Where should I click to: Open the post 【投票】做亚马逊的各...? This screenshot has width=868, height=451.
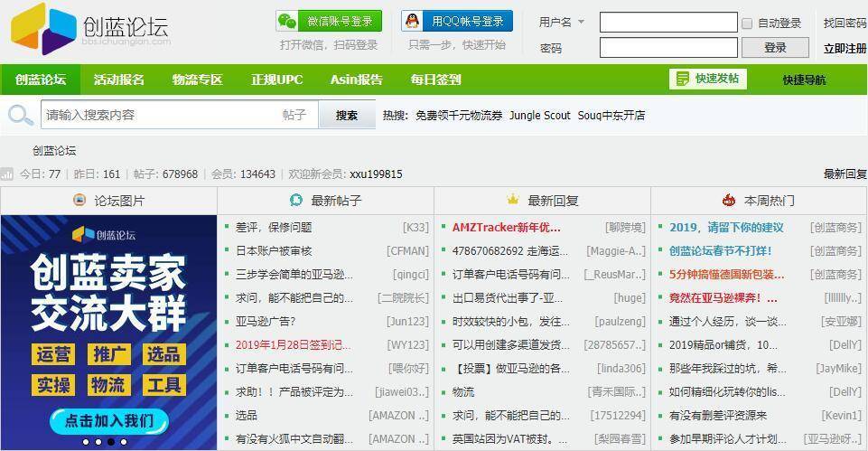coord(510,369)
